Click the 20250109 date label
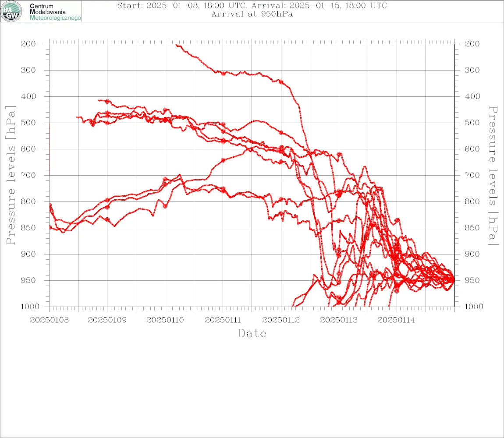 coord(107,320)
